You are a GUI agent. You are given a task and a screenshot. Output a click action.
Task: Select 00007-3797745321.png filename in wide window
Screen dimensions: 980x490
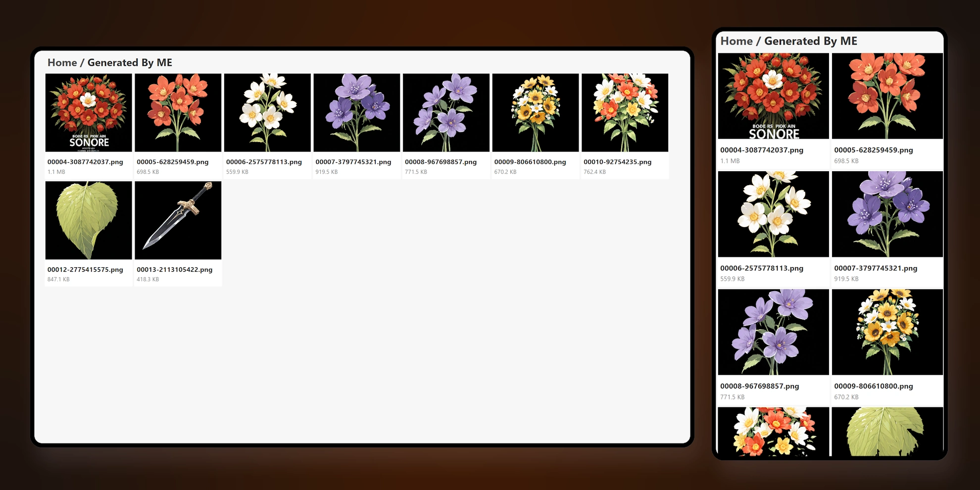pyautogui.click(x=353, y=162)
